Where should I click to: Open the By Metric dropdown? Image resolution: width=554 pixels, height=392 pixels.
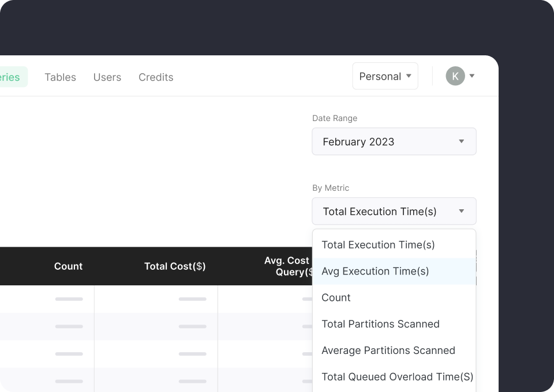pos(394,211)
